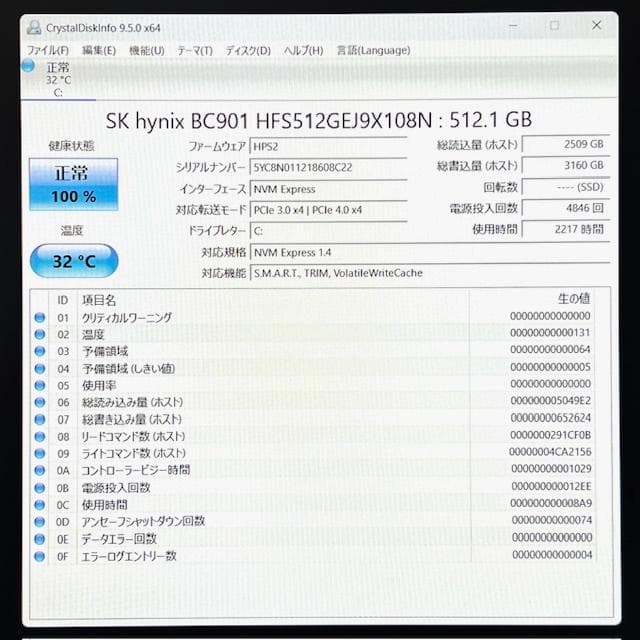
Task: Click the status orb for row 09
Action: click(x=40, y=453)
